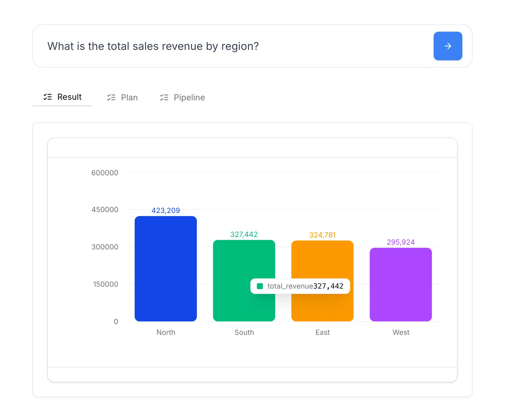This screenshot has height=420, width=509.
Task: Select the Result tab
Action: pyautogui.click(x=69, y=97)
